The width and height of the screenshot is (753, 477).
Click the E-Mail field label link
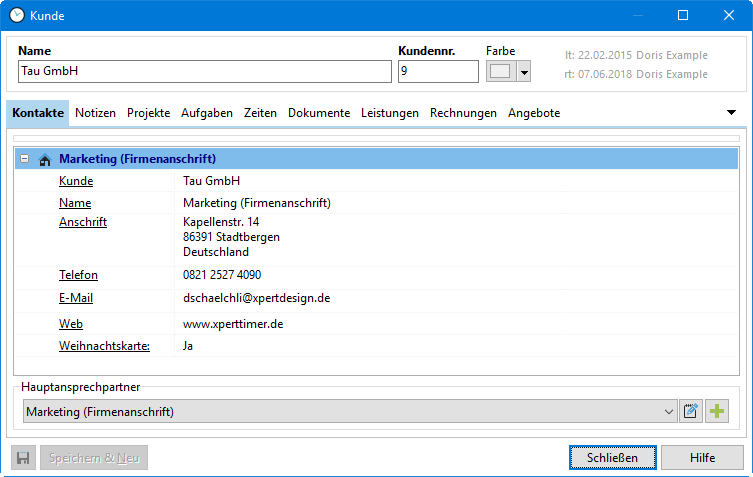click(x=78, y=298)
